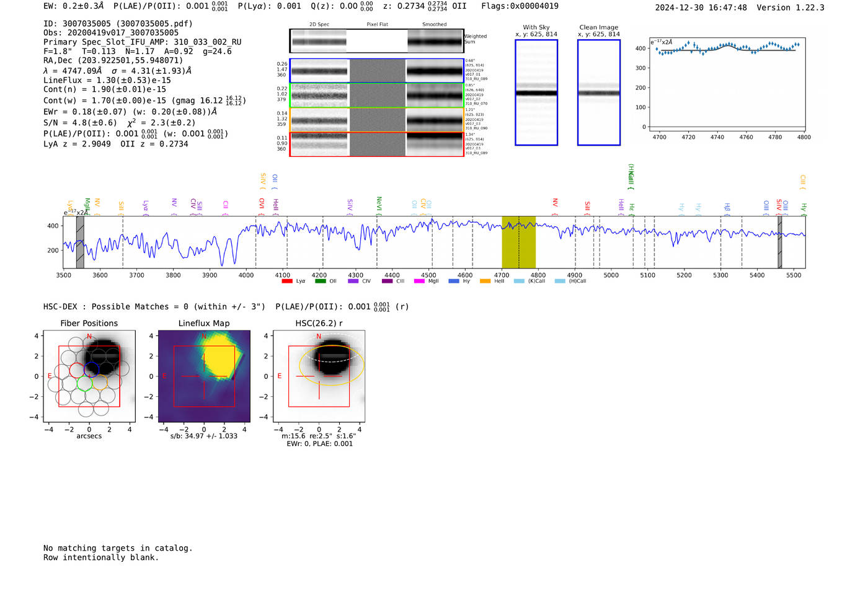Click the hatched gray band near 3550 Å
The width and height of the screenshot is (868, 591).
80,242
